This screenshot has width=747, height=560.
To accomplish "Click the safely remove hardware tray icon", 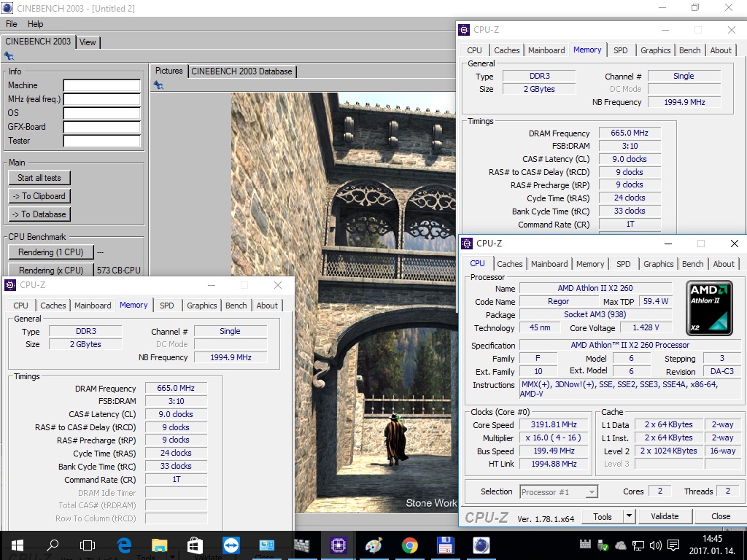I will (x=603, y=545).
